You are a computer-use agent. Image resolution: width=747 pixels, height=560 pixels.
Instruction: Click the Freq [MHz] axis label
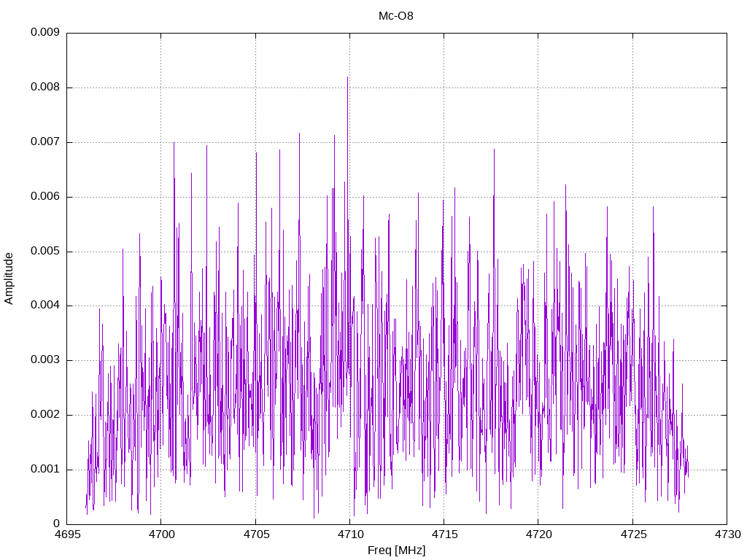tap(396, 551)
